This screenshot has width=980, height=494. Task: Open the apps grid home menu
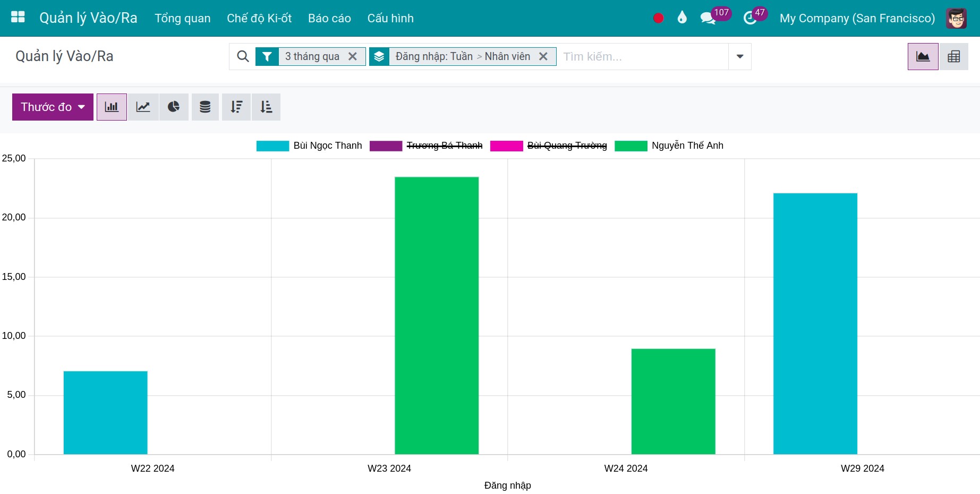click(18, 18)
